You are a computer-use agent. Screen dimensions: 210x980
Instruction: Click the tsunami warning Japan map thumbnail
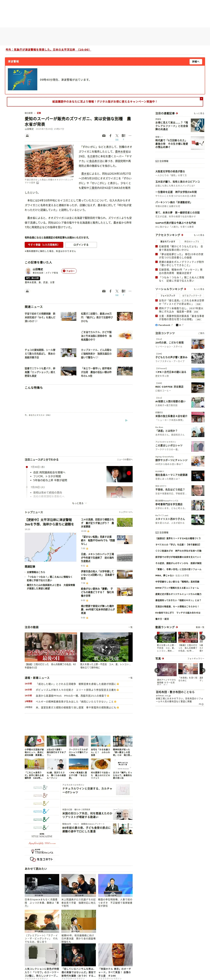[22, 79]
